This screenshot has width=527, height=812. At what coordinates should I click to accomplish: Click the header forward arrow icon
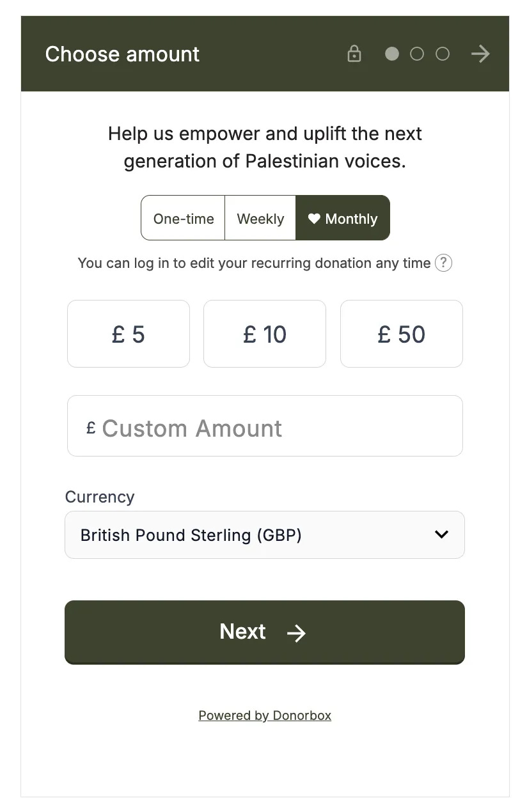(x=480, y=54)
